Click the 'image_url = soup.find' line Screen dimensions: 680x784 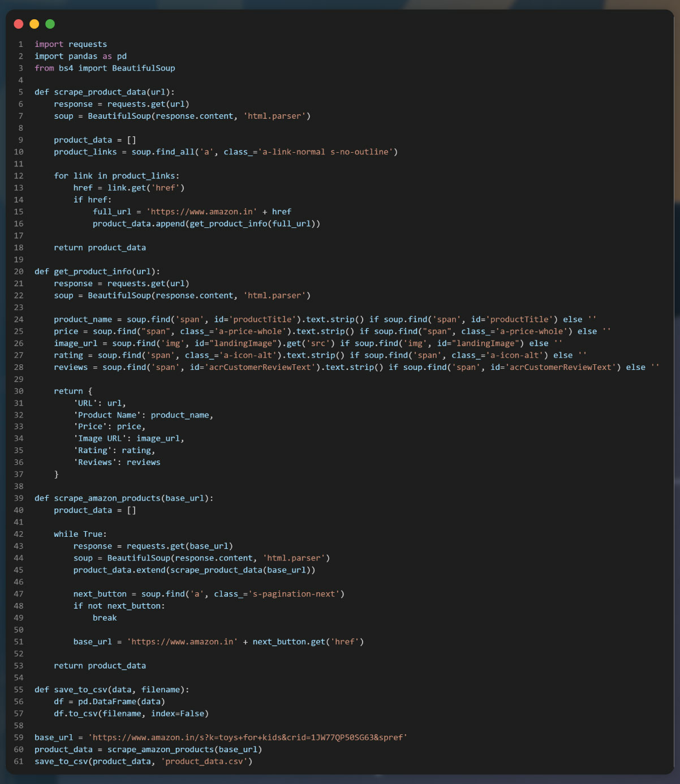coord(308,343)
